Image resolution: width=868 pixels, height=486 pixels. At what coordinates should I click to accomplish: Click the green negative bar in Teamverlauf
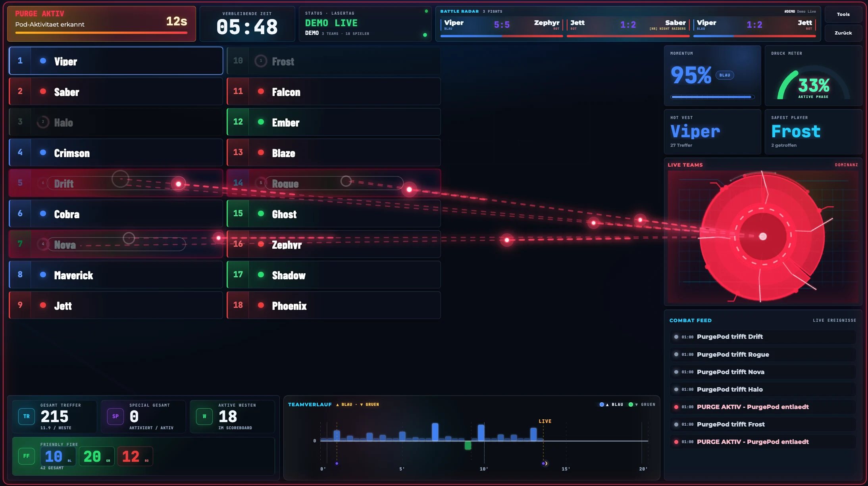468,445
